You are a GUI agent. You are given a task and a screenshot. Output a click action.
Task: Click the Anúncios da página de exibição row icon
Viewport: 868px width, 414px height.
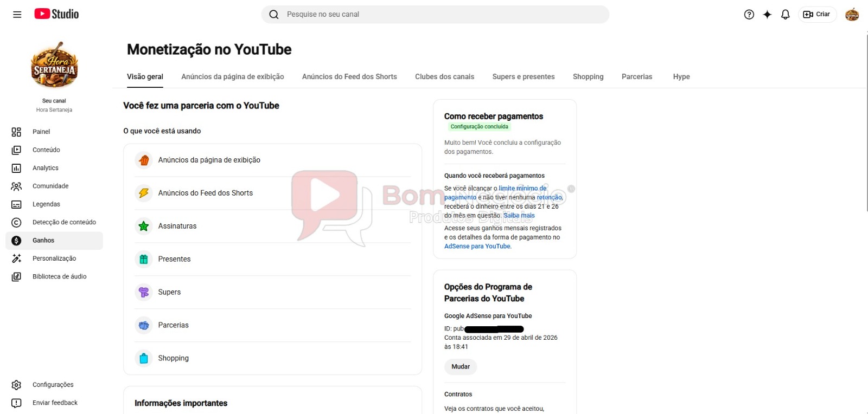pos(144,160)
